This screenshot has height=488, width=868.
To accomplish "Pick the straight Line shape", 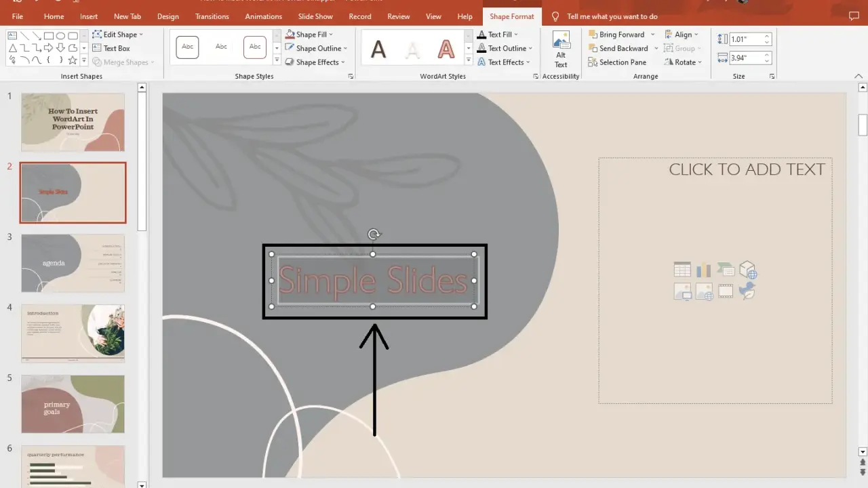I will (x=24, y=35).
